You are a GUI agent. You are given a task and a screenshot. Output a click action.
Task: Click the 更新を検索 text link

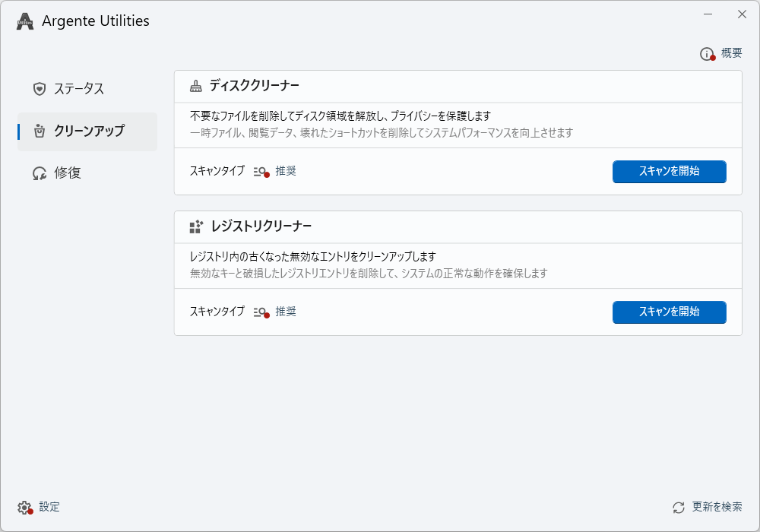click(x=717, y=507)
